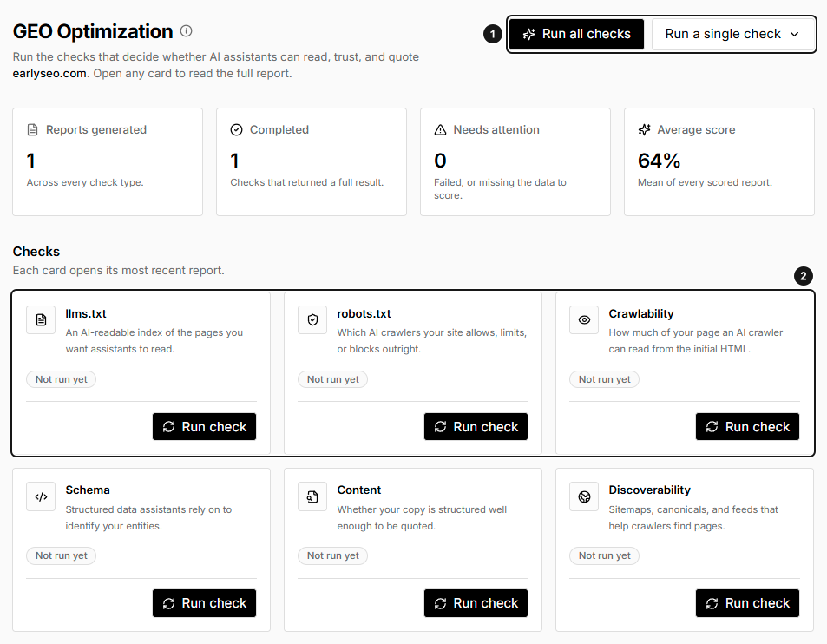Open the Discoverability card title
The height and width of the screenshot is (644, 827).
pos(649,490)
